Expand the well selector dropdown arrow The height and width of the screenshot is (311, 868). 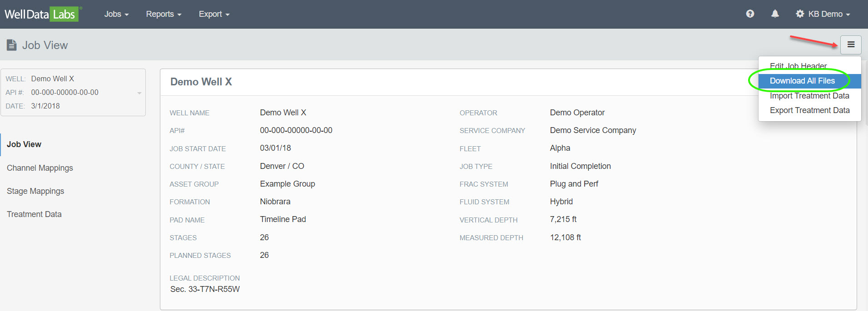(x=139, y=93)
